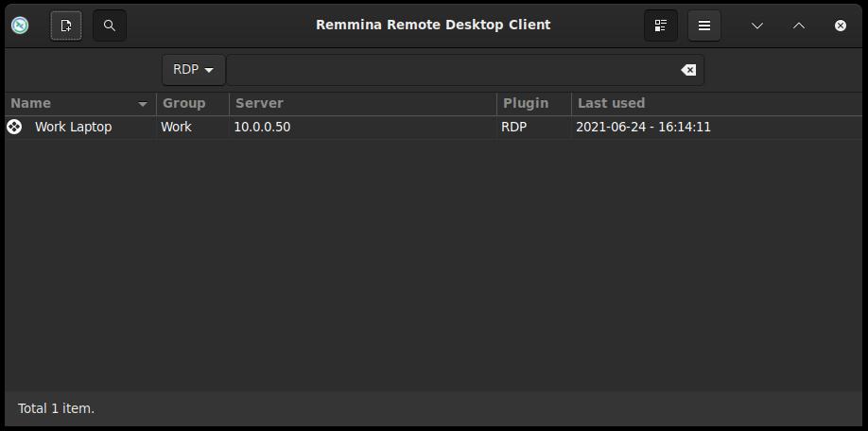Screen dimensions: 868x431
Task: Select the Work Laptop connection row
Action: click(x=433, y=128)
